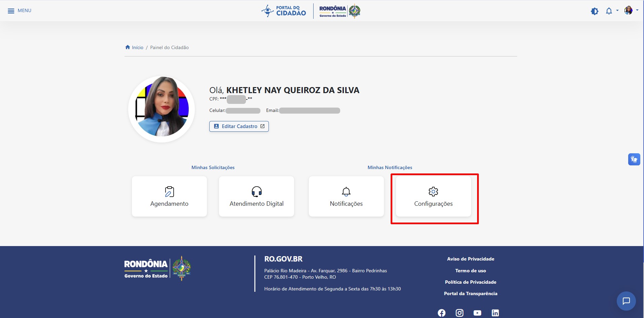Screen dimensions: 644x318
Task: Open the Configurações gear card
Action: pyautogui.click(x=433, y=196)
